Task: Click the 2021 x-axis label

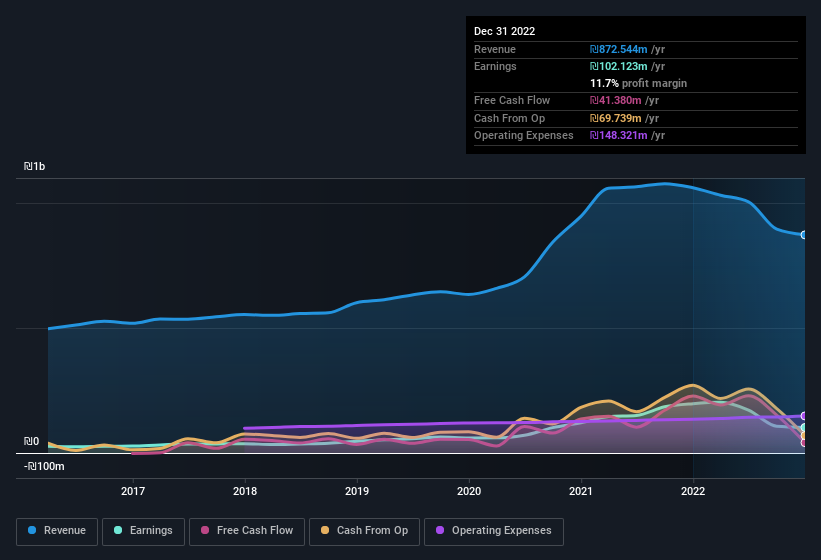Action: pyautogui.click(x=581, y=491)
